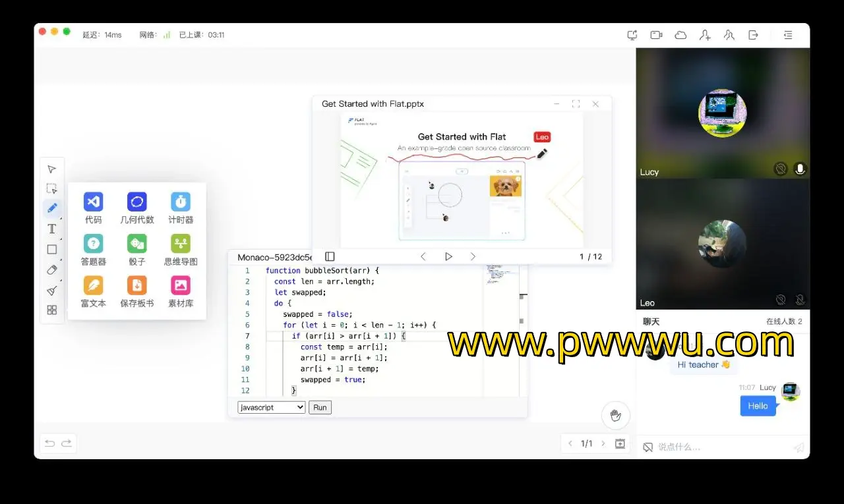The height and width of the screenshot is (504, 844).
Task: Click the raise hand button
Action: point(615,415)
